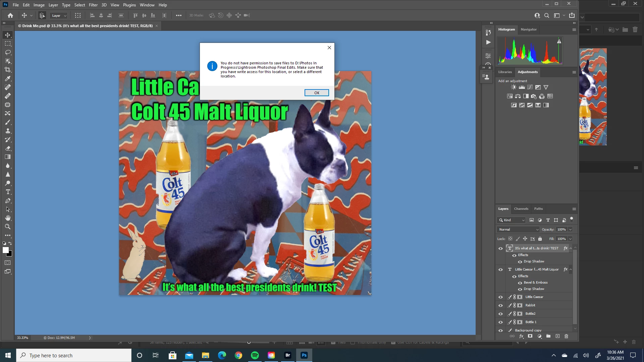Switch to the Navigator tab
Screen dimensions: 644x362
click(529, 29)
